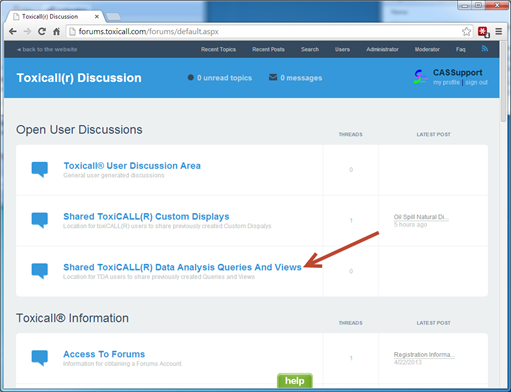Open Shared ToxiCALL(R) Custom Displays forum
The image size is (511, 392).
(146, 216)
